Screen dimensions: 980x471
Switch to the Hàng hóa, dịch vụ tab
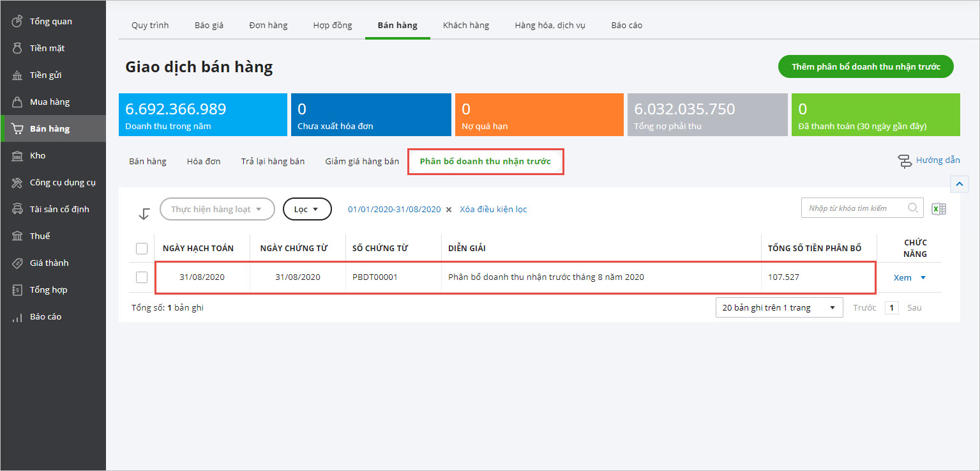click(550, 26)
